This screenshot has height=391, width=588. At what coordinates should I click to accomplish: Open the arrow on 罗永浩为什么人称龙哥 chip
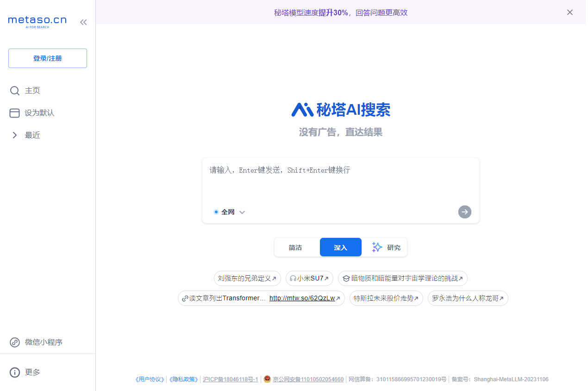point(501,298)
